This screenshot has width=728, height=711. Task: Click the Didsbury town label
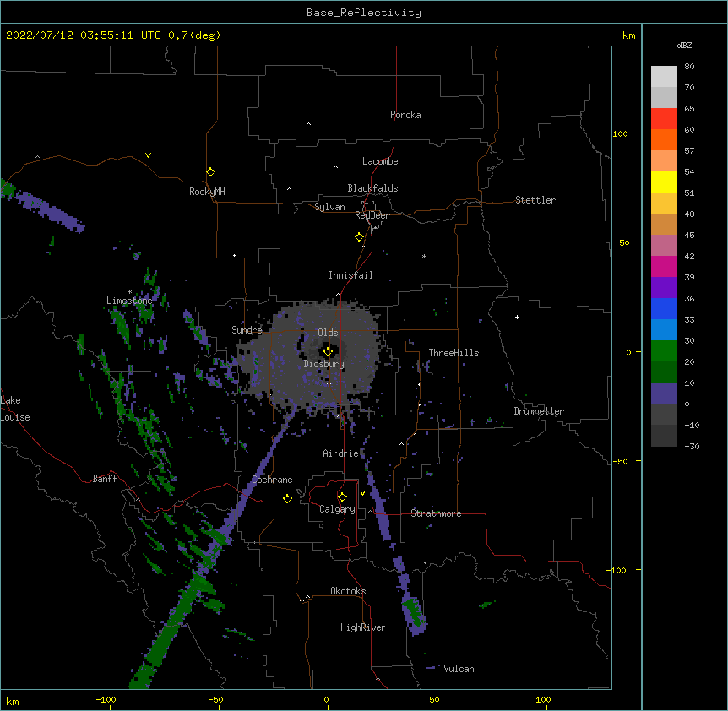click(x=324, y=364)
